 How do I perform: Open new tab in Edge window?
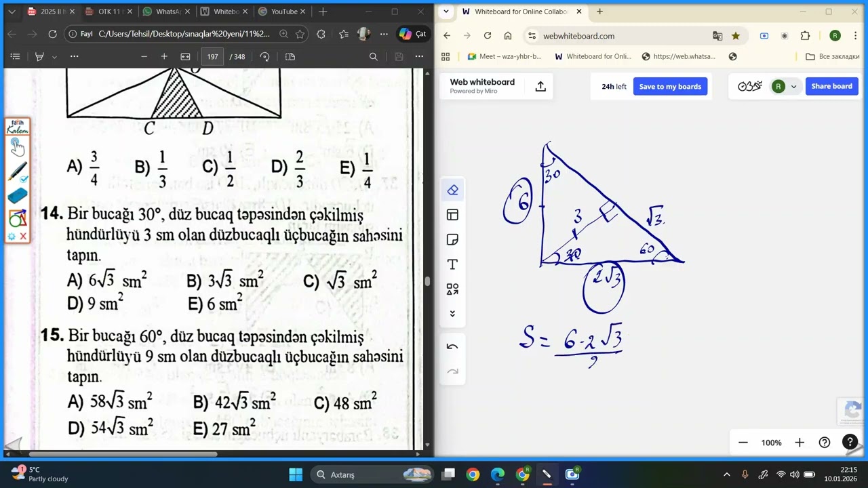point(323,12)
